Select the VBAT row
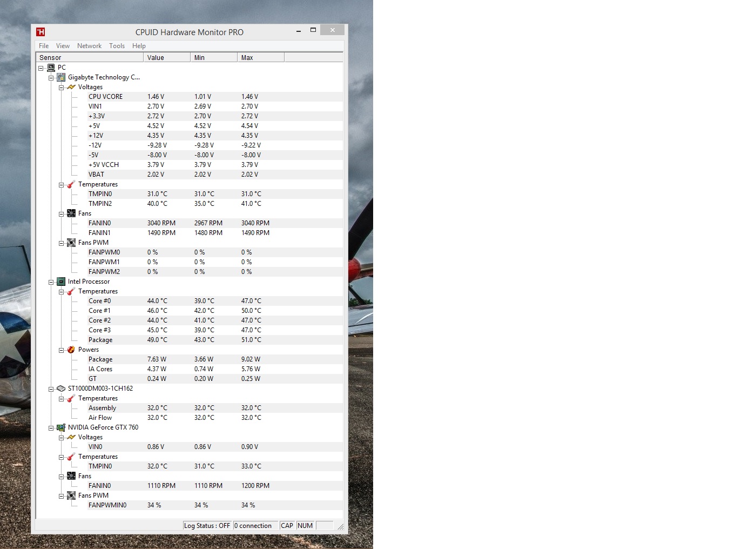 point(215,175)
